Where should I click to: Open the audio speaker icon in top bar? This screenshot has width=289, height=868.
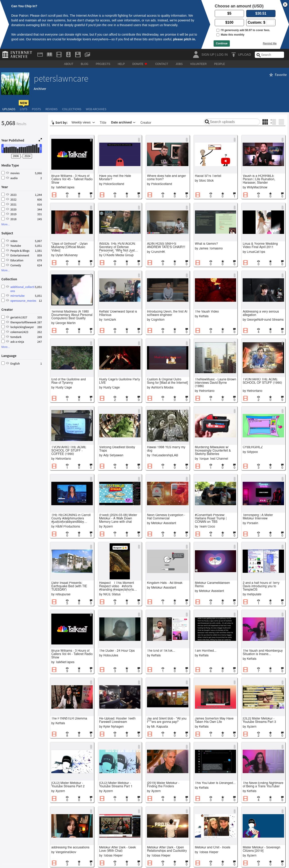tap(68, 55)
